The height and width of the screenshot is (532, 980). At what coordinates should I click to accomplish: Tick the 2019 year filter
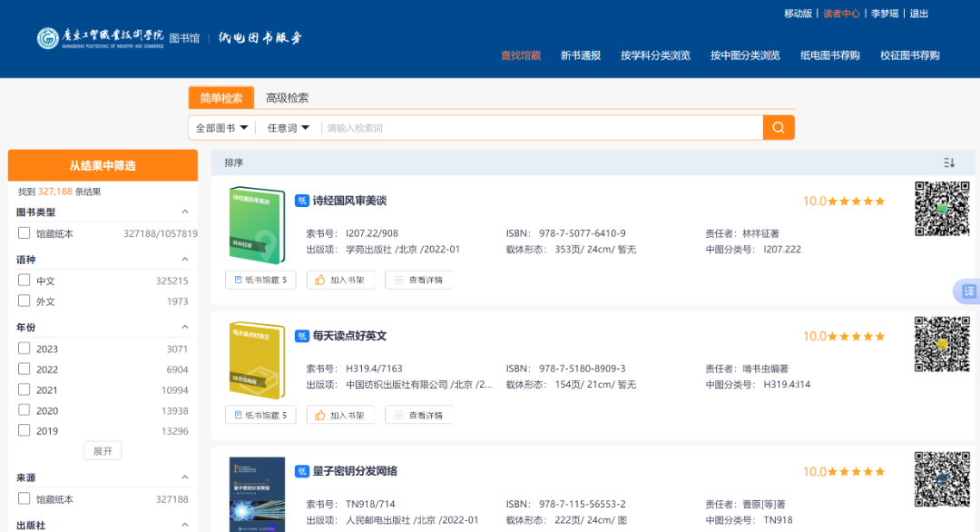pyautogui.click(x=24, y=430)
